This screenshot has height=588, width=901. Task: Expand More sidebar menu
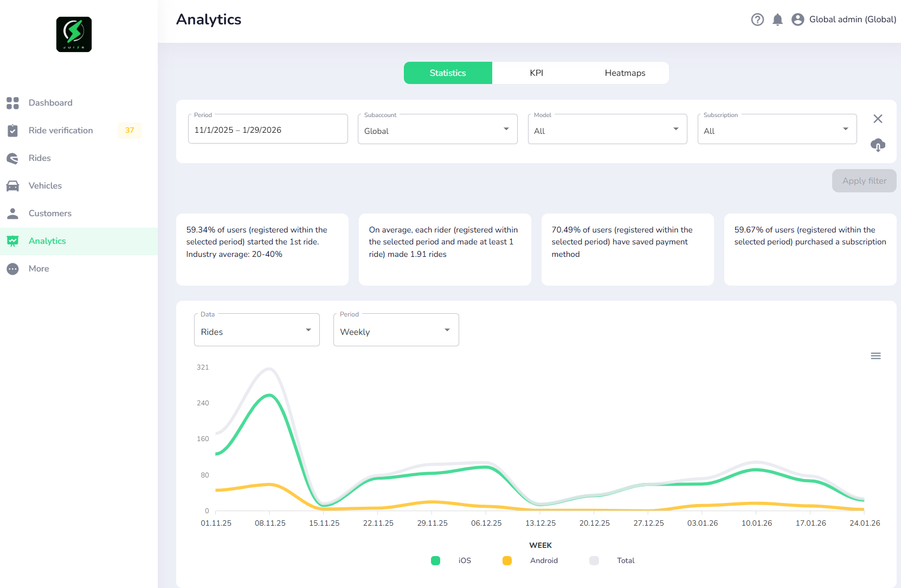[79, 269]
